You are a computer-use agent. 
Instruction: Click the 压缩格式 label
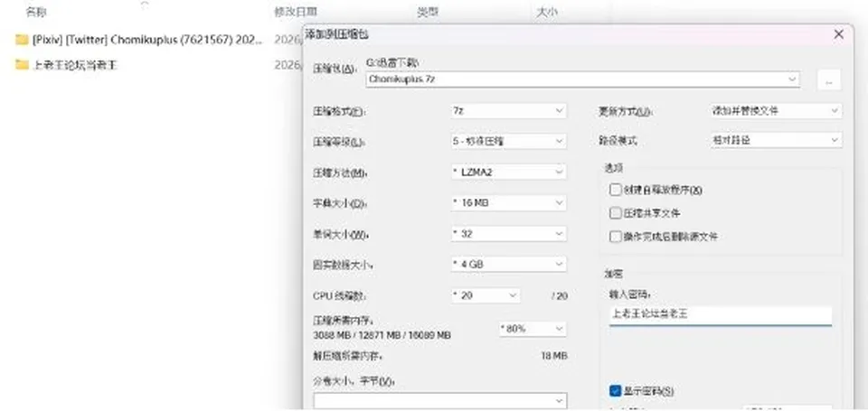(339, 111)
